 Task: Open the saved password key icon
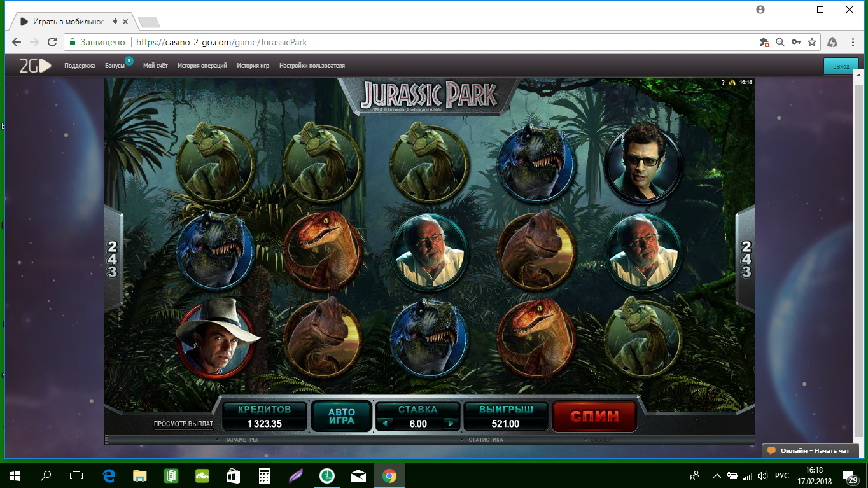[x=796, y=42]
